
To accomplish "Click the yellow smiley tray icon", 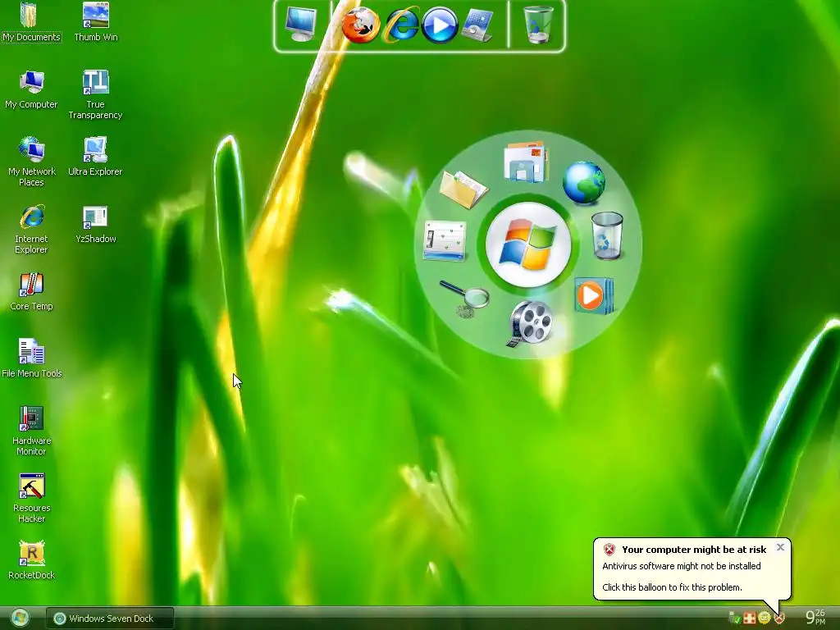I will (x=765, y=619).
